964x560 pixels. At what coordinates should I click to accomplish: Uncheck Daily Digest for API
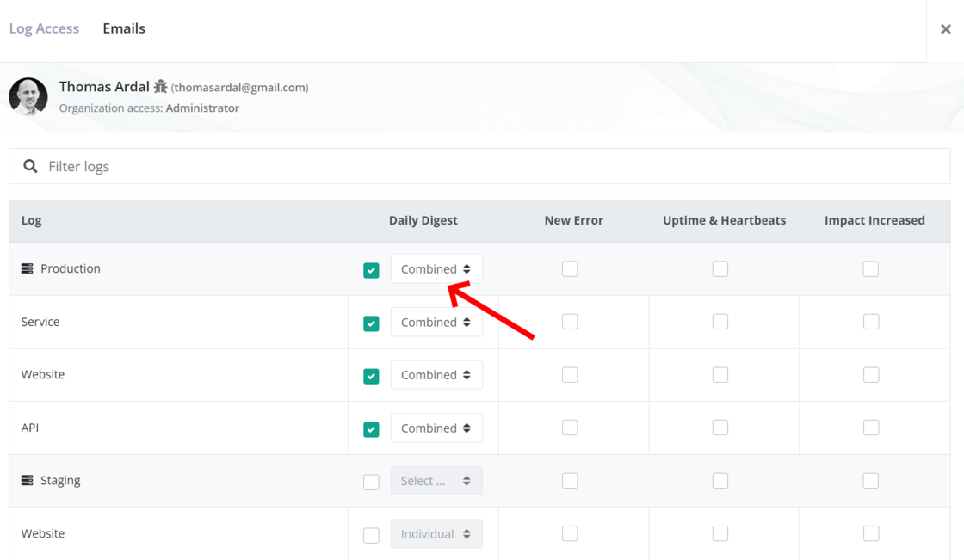point(371,429)
